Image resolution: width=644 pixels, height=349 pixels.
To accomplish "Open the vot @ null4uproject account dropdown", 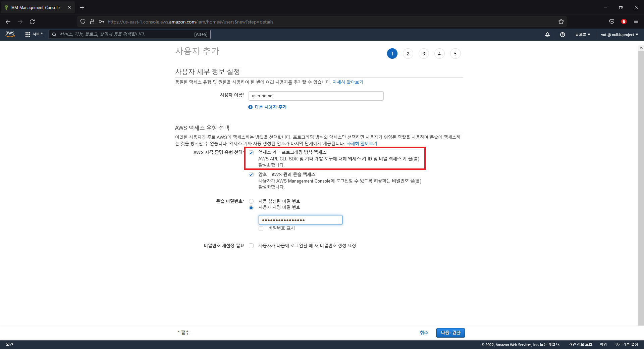I will (x=620, y=35).
